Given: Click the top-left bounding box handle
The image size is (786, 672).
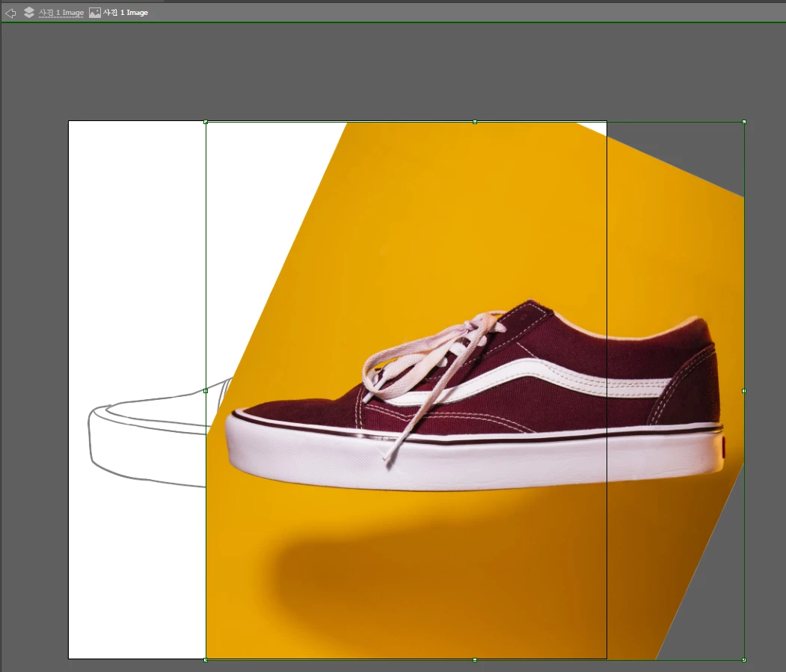Looking at the screenshot, I should (x=206, y=121).
